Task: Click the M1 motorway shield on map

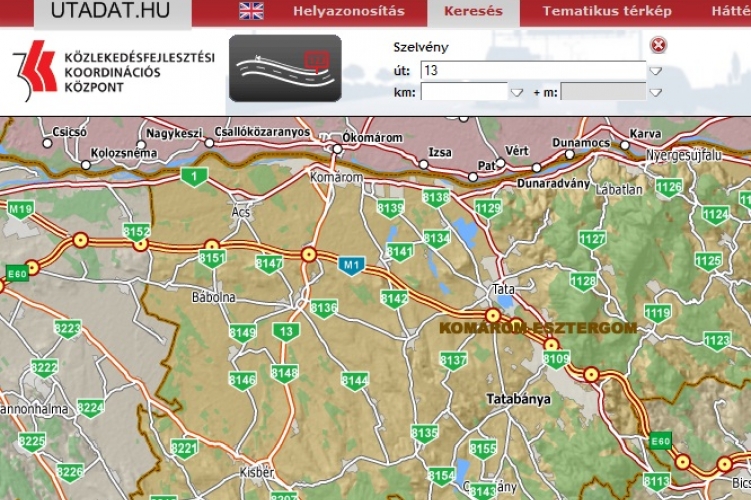Action: 350,265
